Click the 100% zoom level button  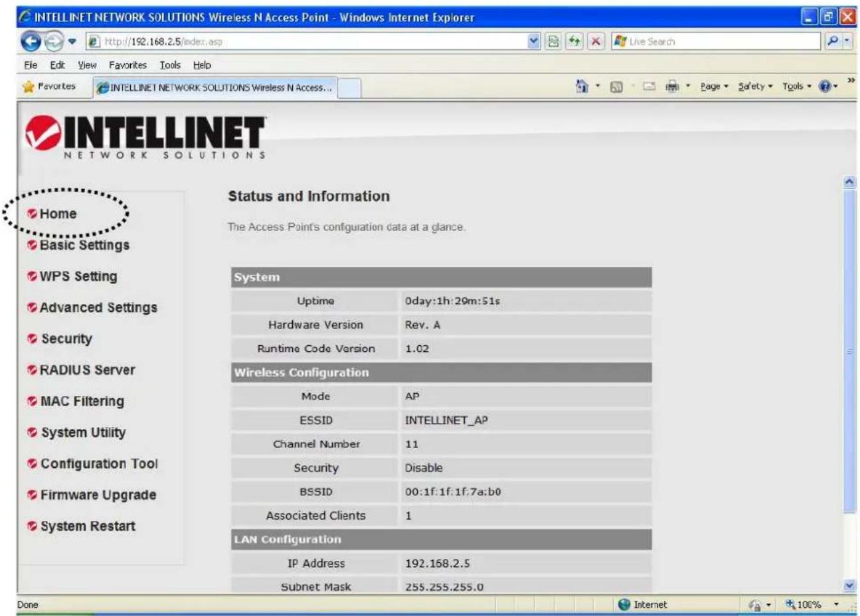[x=804, y=605]
